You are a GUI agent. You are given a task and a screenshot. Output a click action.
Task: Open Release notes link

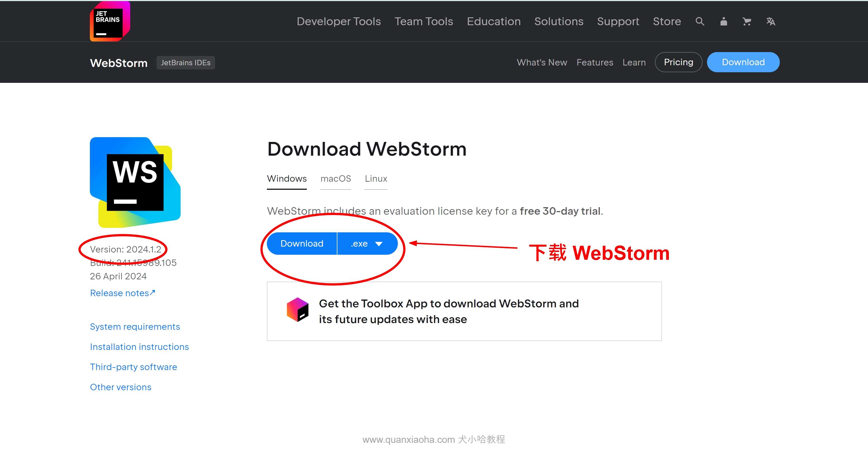(x=122, y=293)
